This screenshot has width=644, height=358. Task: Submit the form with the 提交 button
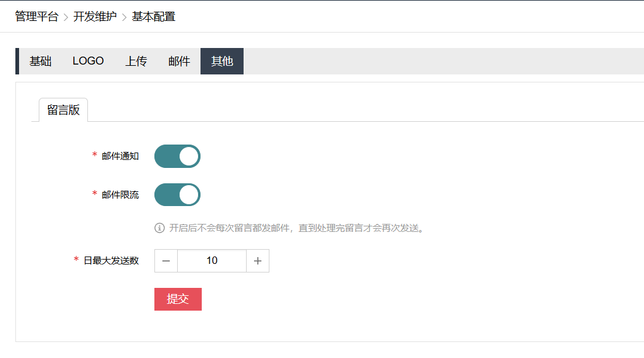[178, 300]
